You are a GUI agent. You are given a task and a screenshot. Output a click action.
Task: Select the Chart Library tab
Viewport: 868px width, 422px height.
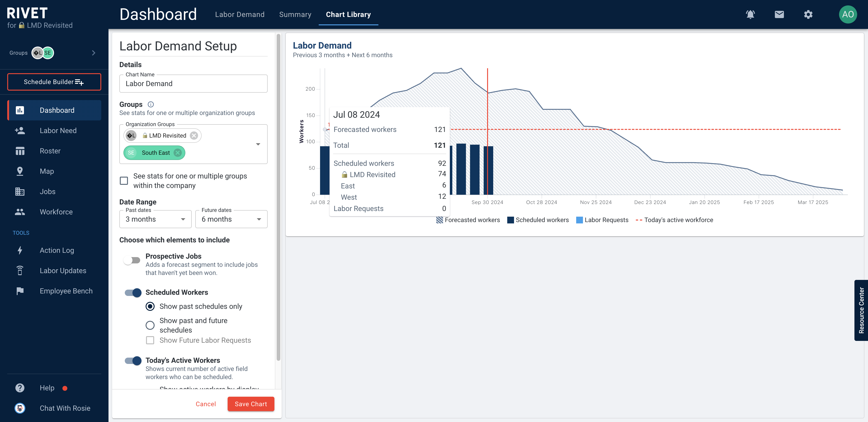point(348,14)
